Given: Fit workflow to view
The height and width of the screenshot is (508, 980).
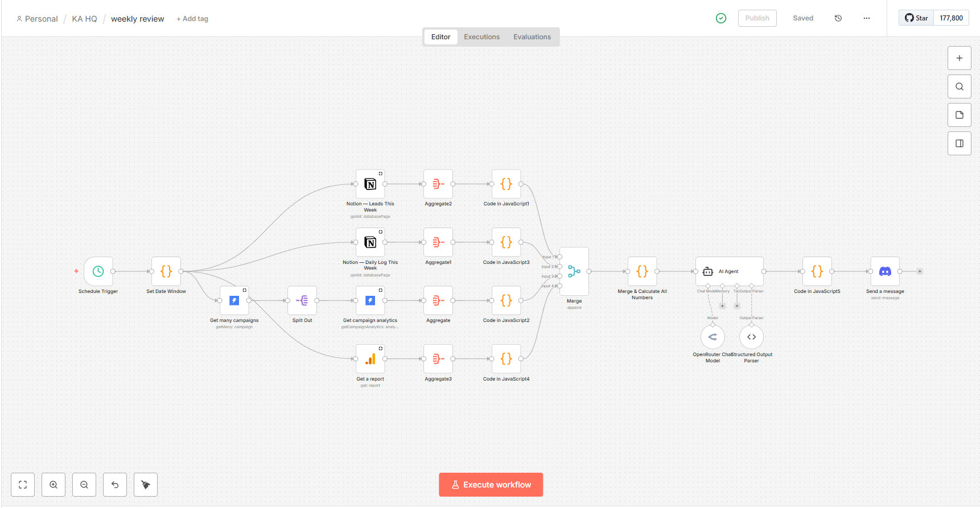Looking at the screenshot, I should pos(23,485).
